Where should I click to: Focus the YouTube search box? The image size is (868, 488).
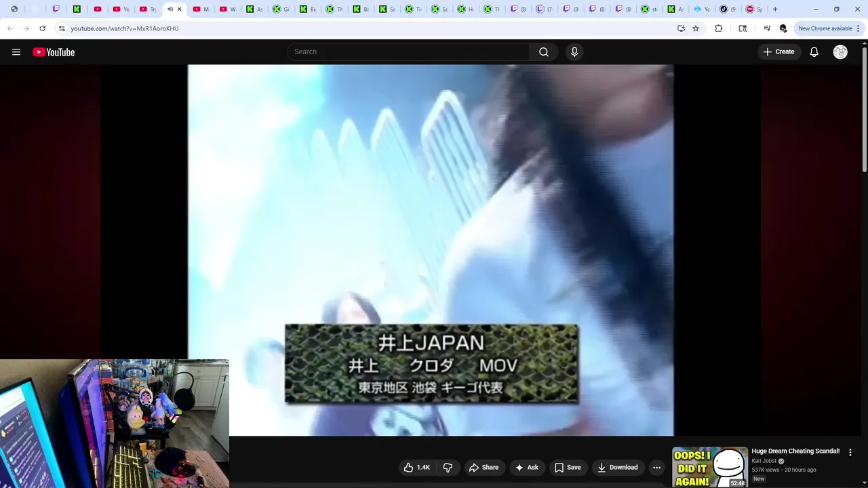pyautogui.click(x=408, y=52)
